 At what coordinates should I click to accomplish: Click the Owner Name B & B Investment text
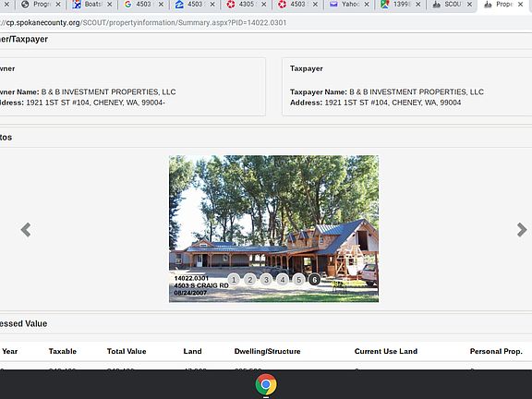[x=88, y=92]
